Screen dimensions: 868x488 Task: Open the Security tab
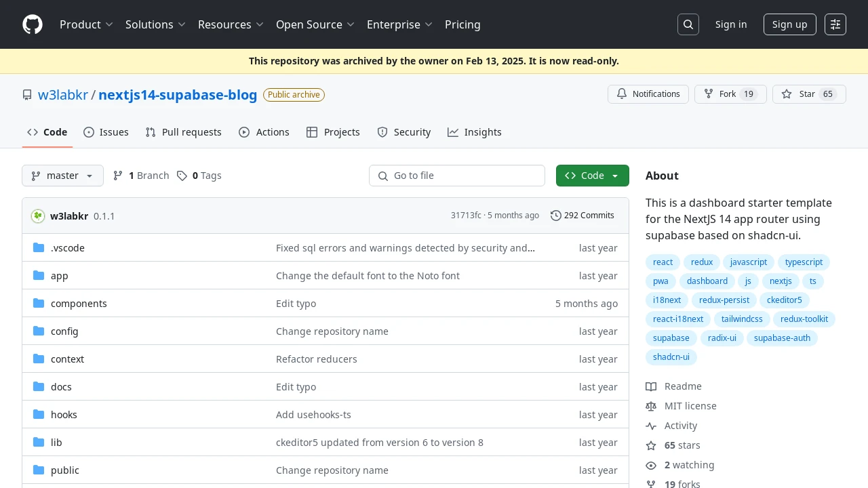(x=403, y=132)
